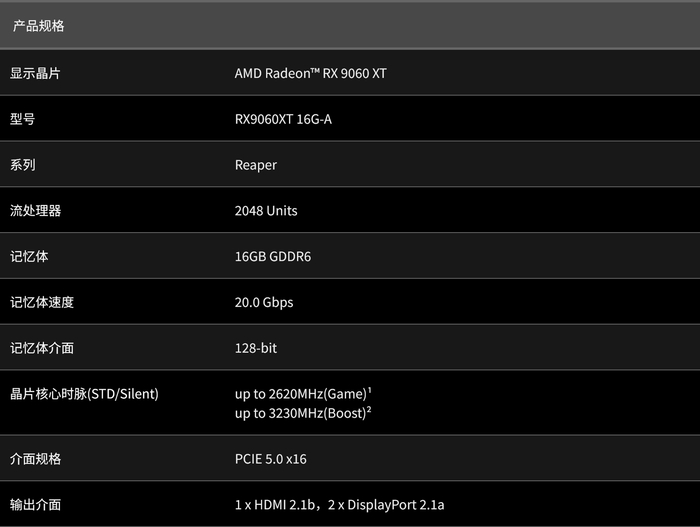
Task: Select the 型号 label
Action: coord(22,119)
